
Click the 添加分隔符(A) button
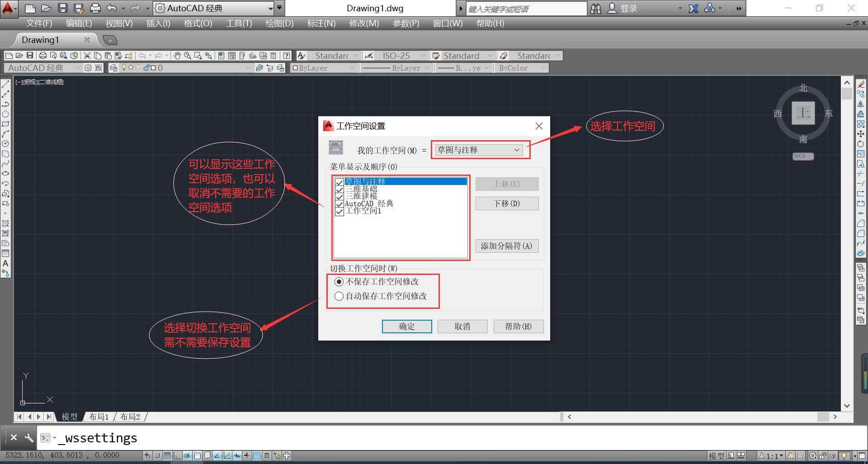click(507, 246)
